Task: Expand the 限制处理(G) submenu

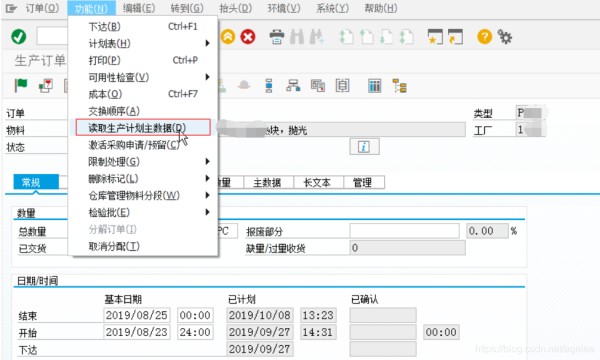Action: pos(207,161)
